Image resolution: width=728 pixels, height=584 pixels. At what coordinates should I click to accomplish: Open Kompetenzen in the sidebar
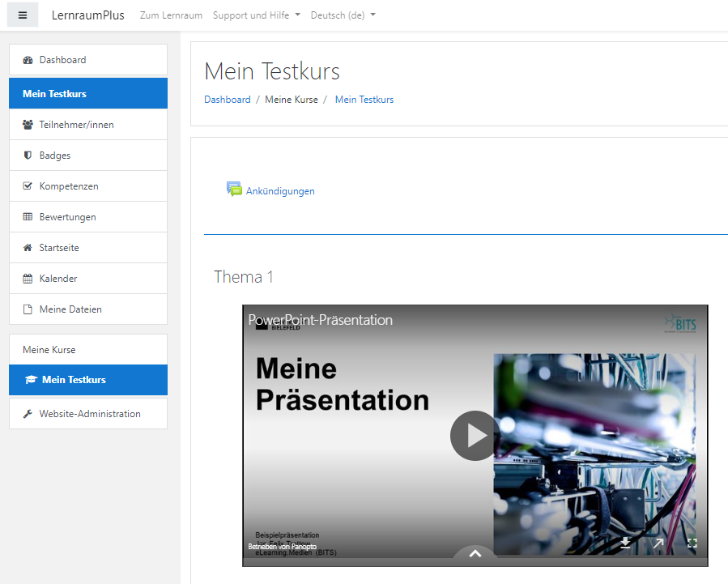tap(88, 186)
